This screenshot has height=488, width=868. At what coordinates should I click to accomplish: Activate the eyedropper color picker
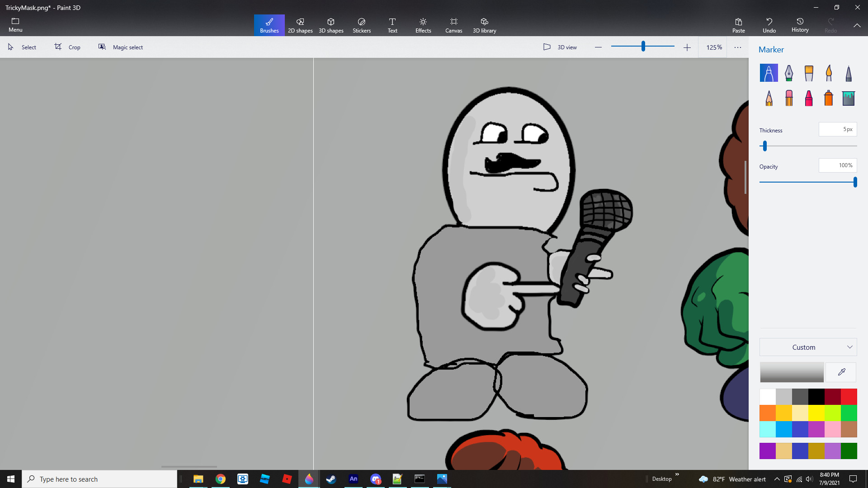click(x=841, y=372)
